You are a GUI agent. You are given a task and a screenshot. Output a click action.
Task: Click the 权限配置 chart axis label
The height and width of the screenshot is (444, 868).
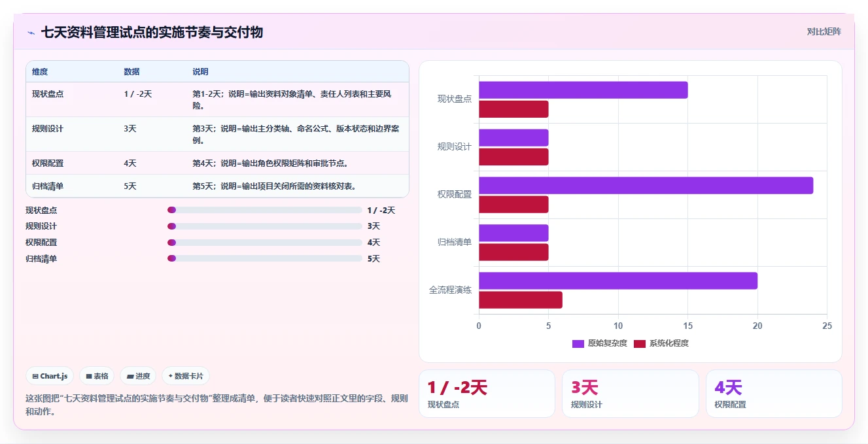coord(455,194)
